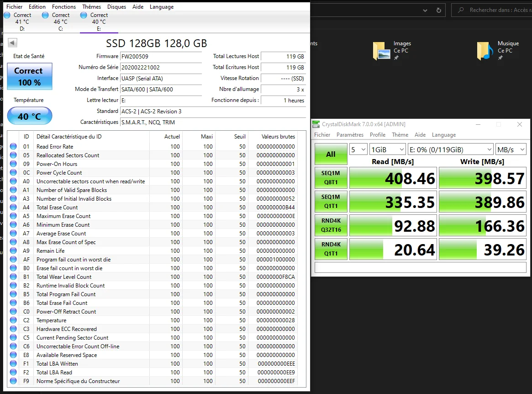The width and height of the screenshot is (532, 394).
Task: Select the C: drive status icon
Action: [x=46, y=15]
